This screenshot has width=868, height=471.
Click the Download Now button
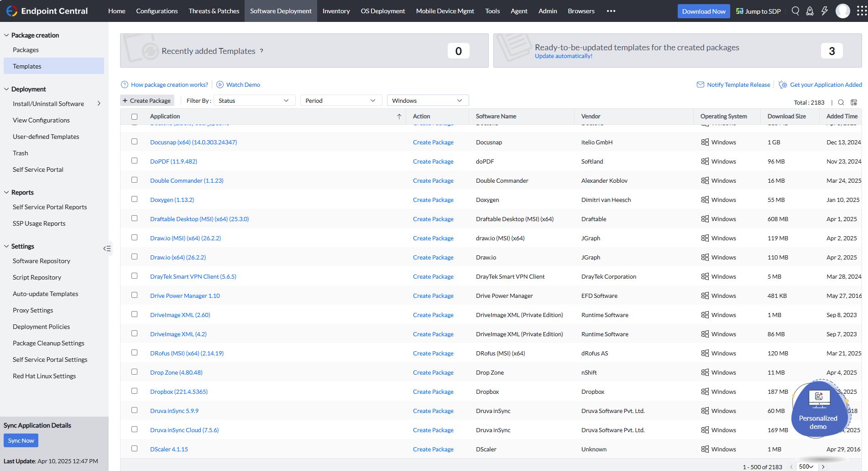tap(704, 11)
